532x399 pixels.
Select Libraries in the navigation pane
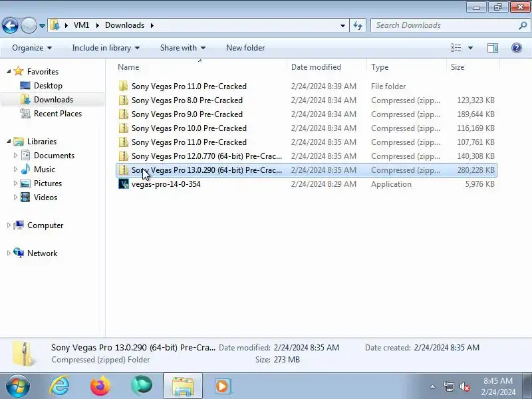[42, 142]
